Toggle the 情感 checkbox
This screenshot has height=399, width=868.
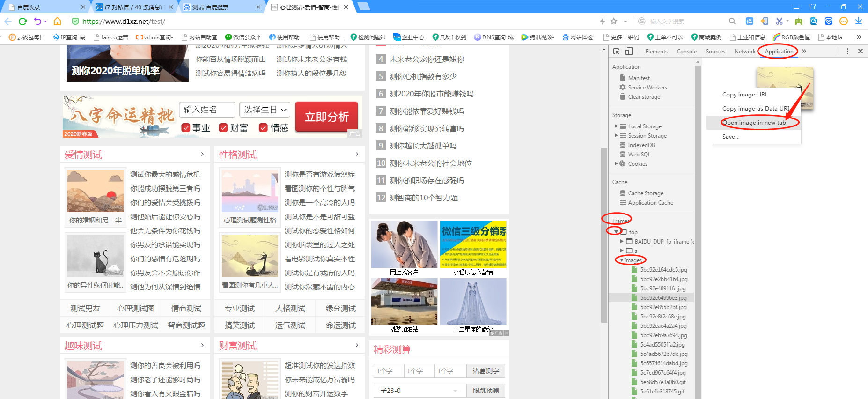[x=263, y=128]
